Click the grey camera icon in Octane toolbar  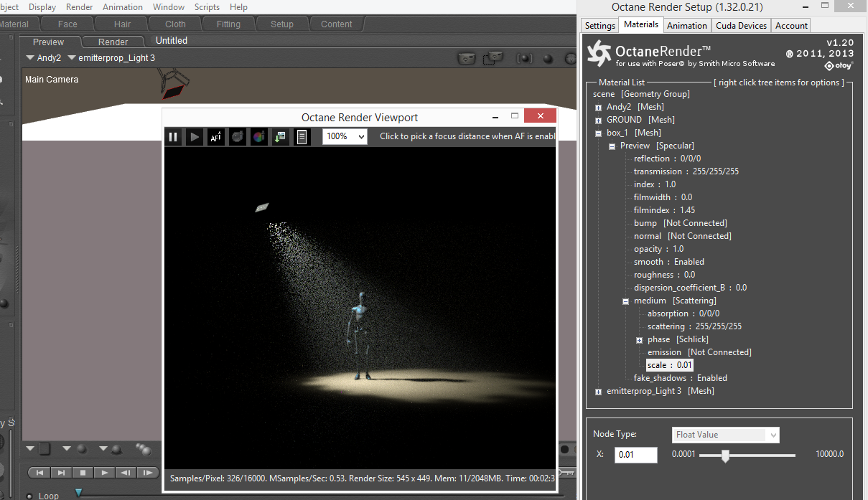tap(238, 136)
